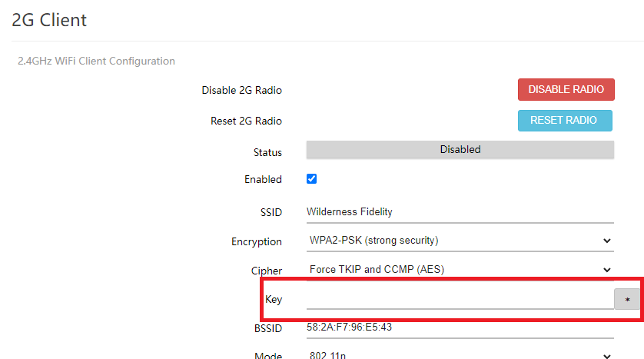Click the Disable 2G Radio label
The width and height of the screenshot is (644, 359).
241,91
